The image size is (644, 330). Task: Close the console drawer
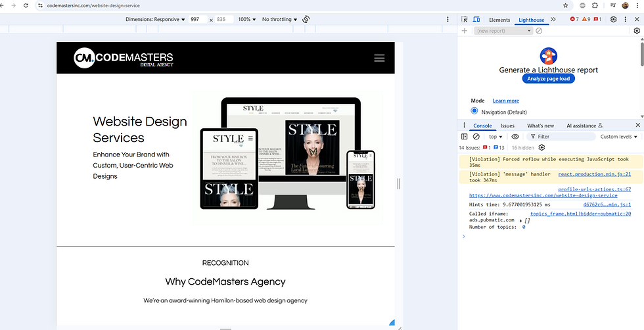click(638, 125)
